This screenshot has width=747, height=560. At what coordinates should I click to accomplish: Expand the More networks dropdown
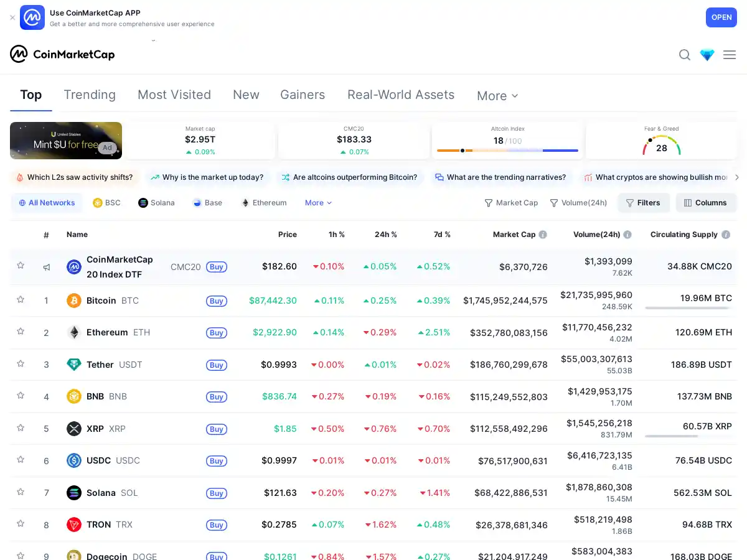click(317, 202)
